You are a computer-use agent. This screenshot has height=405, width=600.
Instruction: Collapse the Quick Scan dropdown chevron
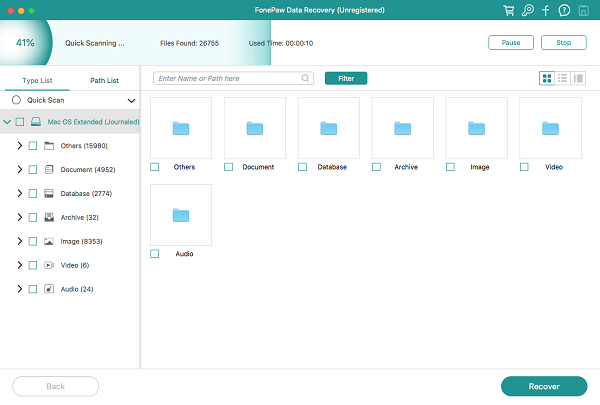pyautogui.click(x=131, y=101)
